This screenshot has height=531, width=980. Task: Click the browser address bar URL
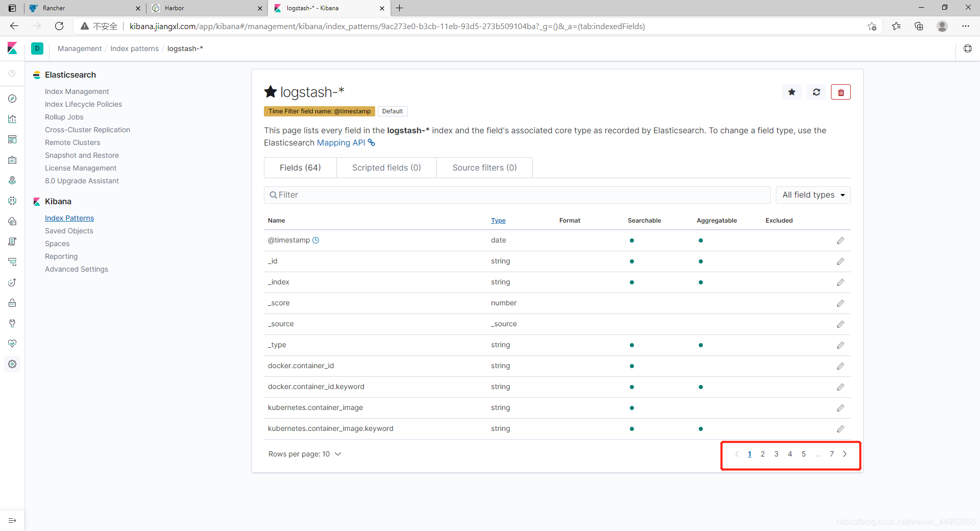point(387,26)
